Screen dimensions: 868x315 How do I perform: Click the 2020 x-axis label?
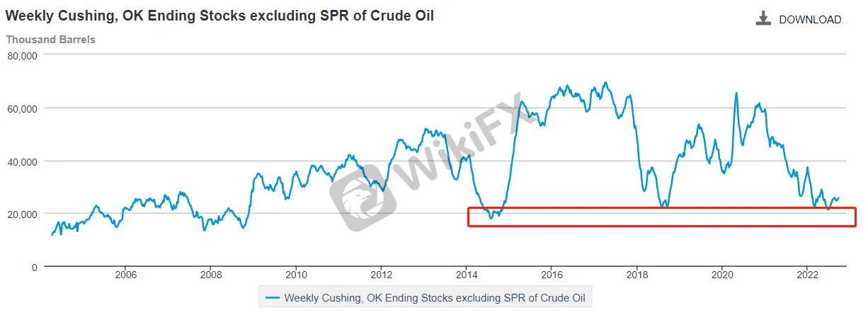[723, 275]
